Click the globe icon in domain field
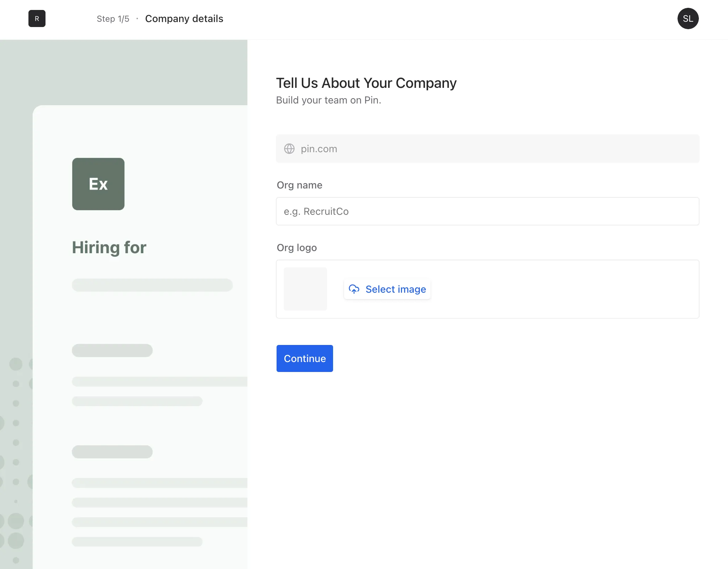This screenshot has height=569, width=728. [x=289, y=149]
